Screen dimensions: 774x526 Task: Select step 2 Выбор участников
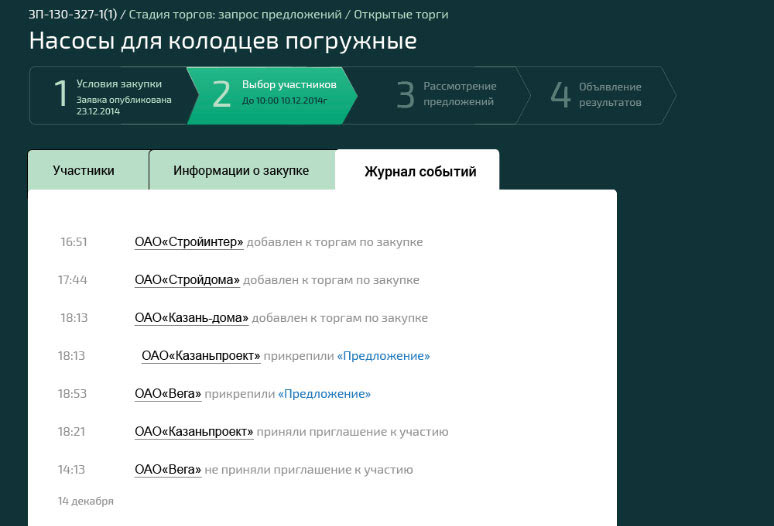270,95
